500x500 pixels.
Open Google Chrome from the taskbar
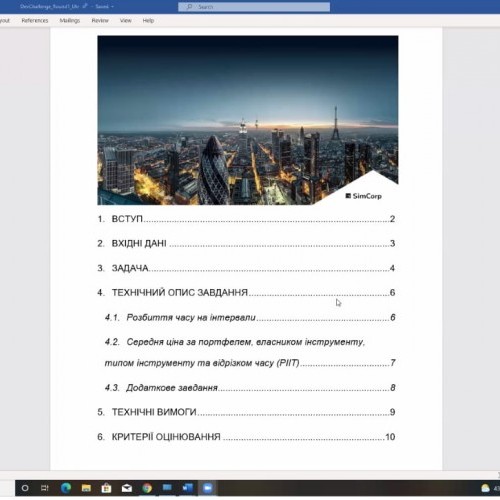[147, 488]
